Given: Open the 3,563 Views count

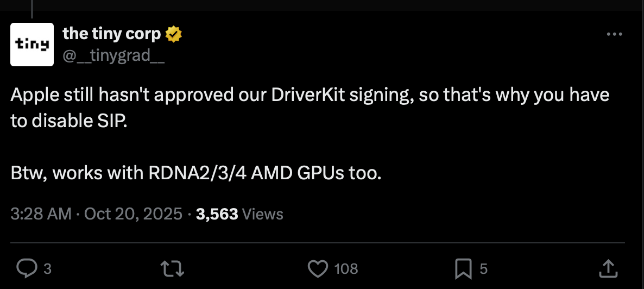Looking at the screenshot, I should click(x=239, y=213).
